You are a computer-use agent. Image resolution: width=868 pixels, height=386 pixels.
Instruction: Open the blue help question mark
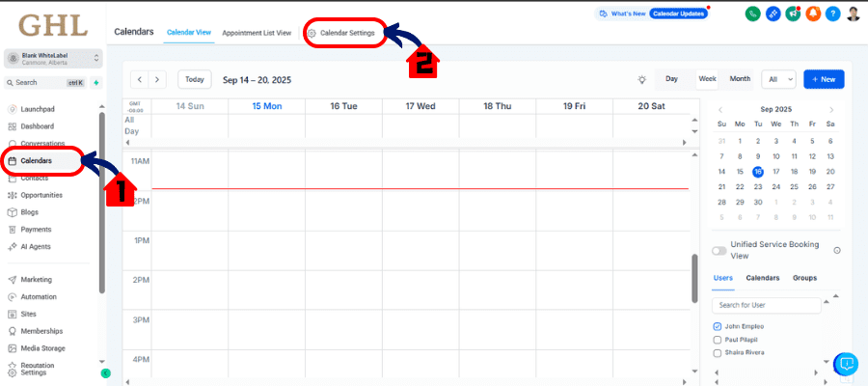click(832, 14)
